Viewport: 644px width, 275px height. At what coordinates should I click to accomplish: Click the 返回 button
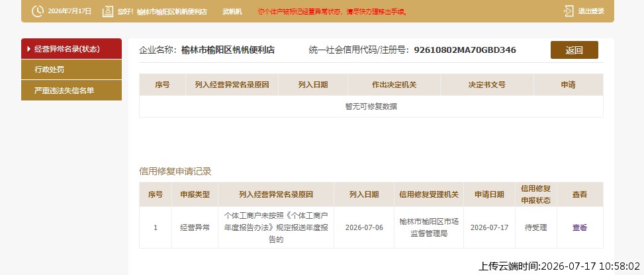575,50
